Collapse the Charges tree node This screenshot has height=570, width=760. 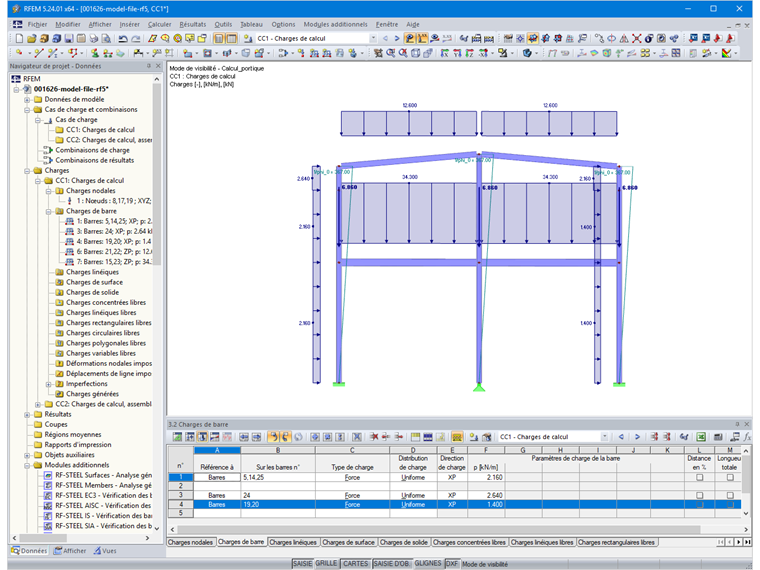[x=27, y=171]
